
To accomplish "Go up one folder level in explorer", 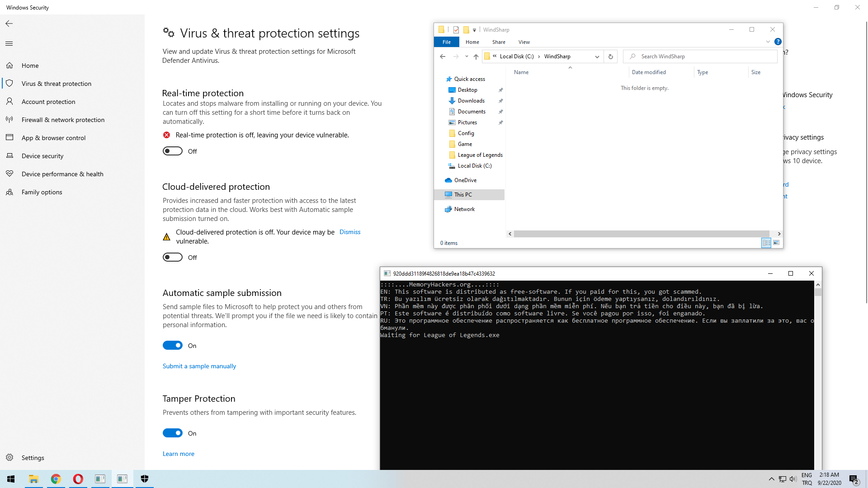I will pos(476,56).
